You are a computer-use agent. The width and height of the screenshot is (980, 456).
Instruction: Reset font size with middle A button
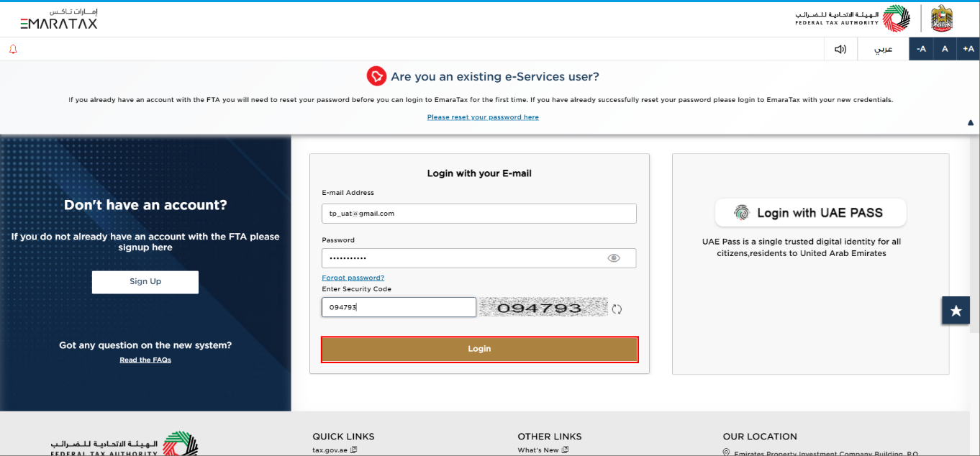[x=945, y=49]
